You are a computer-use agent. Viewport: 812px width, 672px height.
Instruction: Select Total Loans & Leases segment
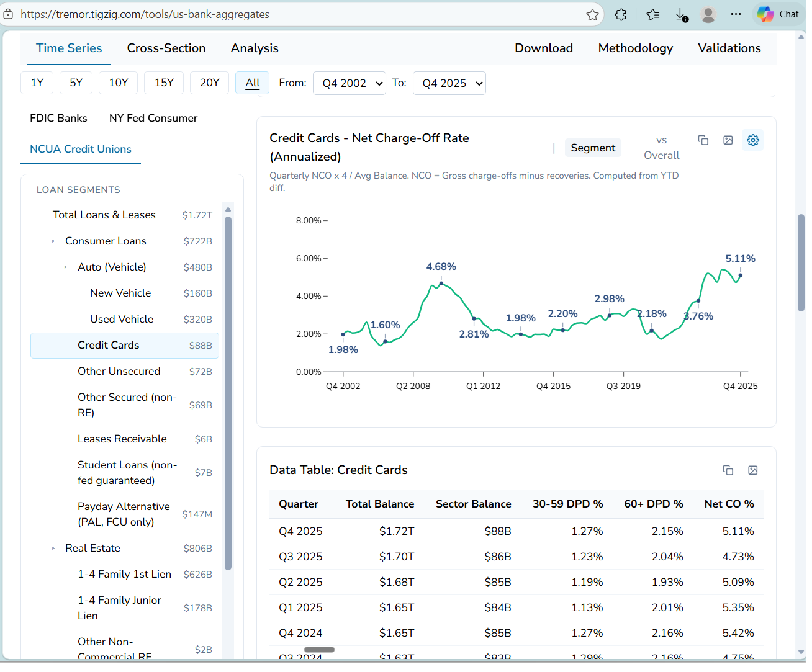pyautogui.click(x=125, y=215)
